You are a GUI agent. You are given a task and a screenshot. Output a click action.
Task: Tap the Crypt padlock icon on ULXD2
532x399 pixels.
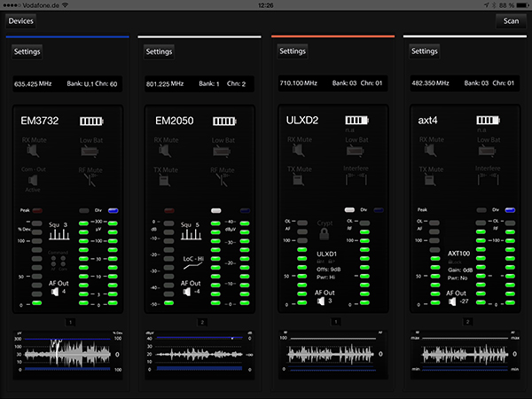[x=325, y=236]
